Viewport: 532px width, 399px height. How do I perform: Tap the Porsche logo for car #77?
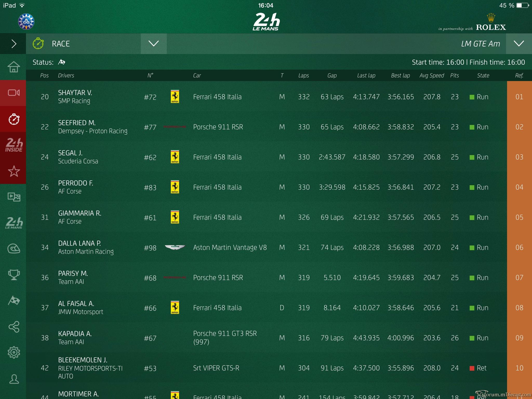175,127
